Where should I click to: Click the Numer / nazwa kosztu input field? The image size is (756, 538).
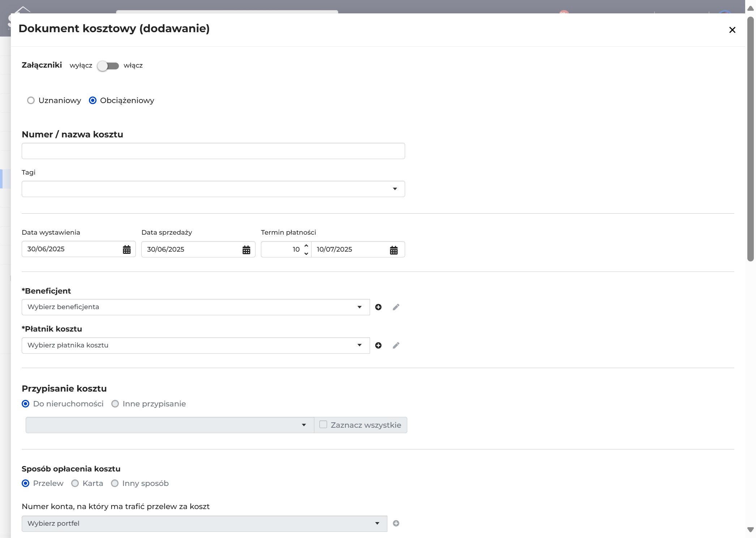pos(213,151)
